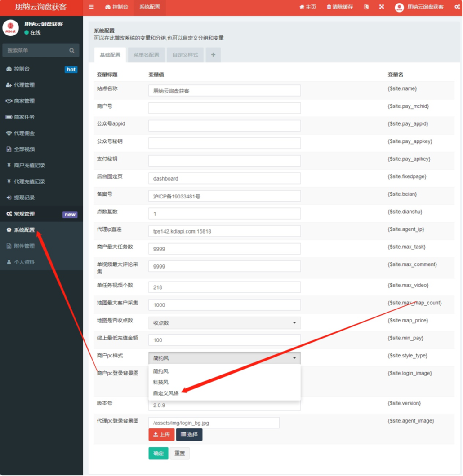463x476 pixels.
Task: Click the new badge beside 常规管理
Action: click(70, 215)
